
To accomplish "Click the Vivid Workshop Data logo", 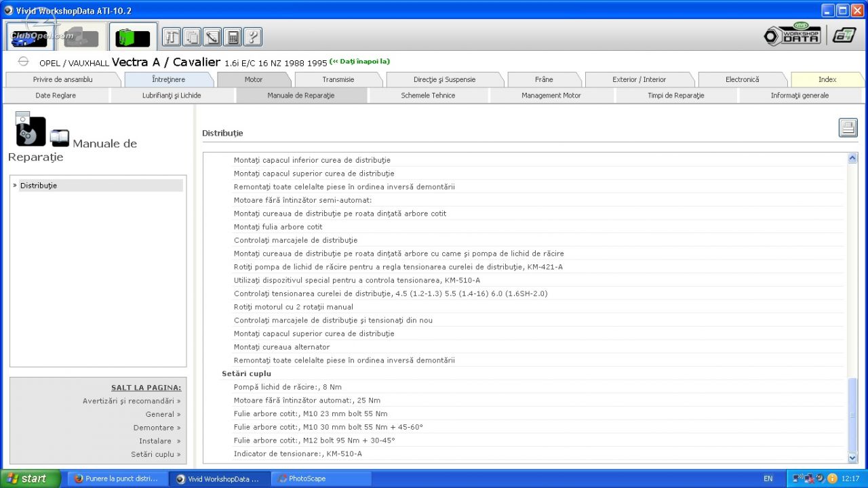I will pyautogui.click(x=792, y=35).
